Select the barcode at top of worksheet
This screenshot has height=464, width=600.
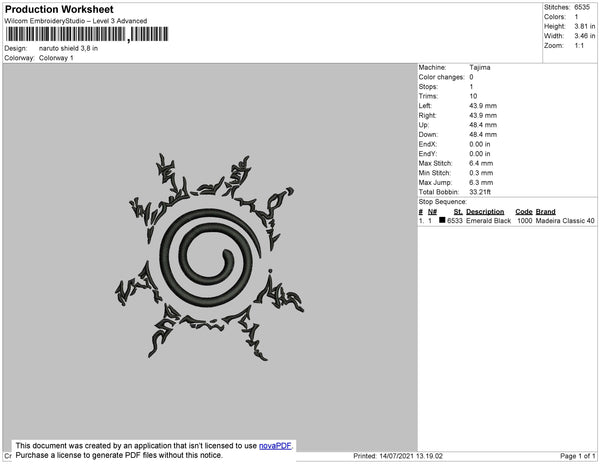click(87, 34)
